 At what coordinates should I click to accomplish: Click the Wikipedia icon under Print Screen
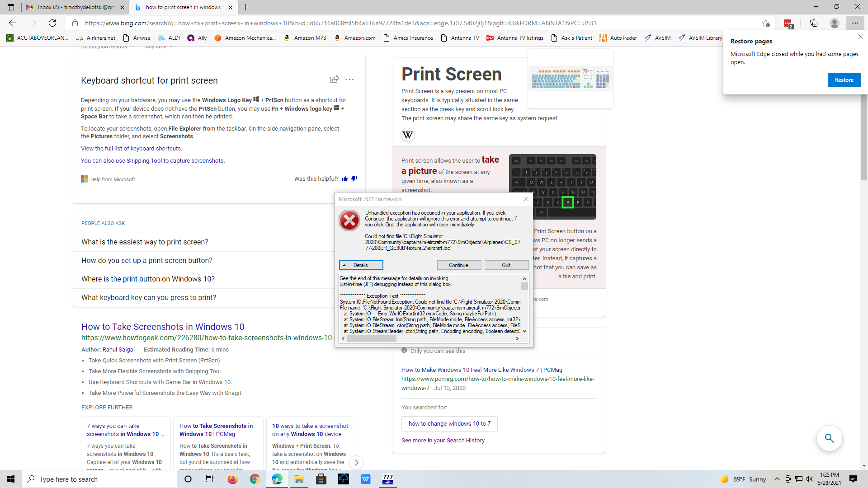[407, 135]
